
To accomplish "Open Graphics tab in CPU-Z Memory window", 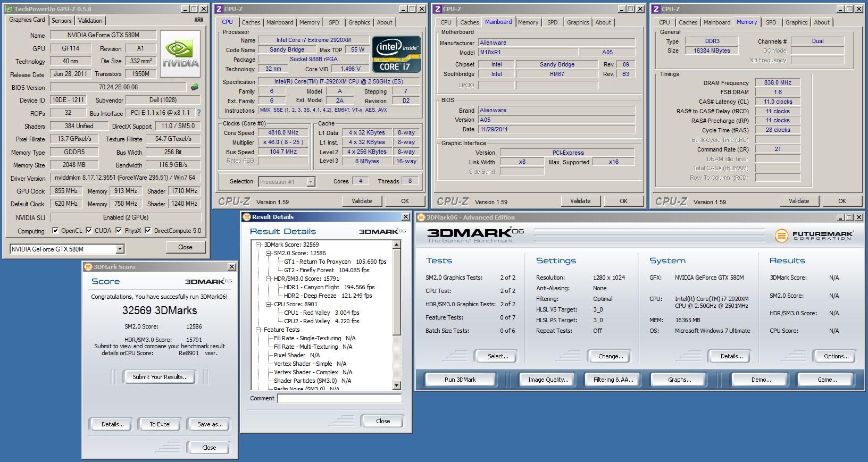I will pos(796,22).
